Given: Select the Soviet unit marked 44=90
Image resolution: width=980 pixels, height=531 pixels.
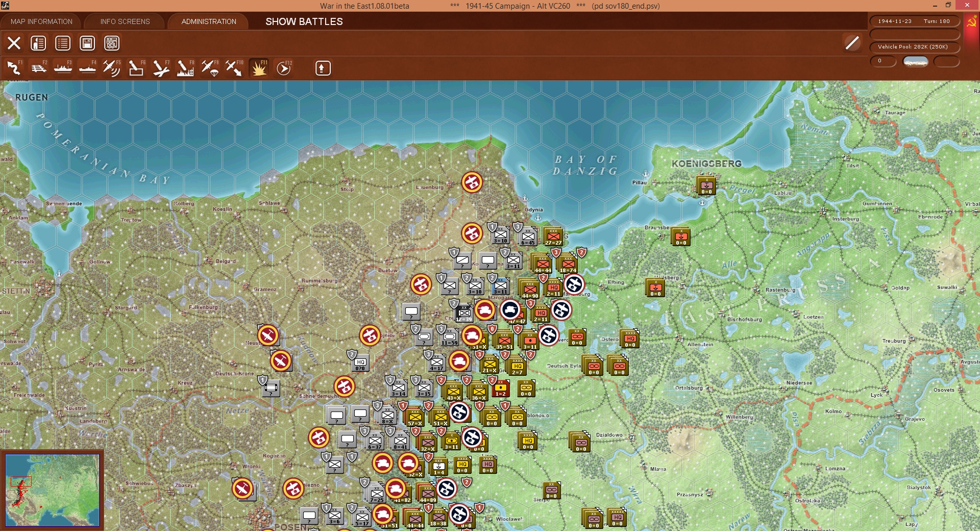Looking at the screenshot, I should 529,289.
